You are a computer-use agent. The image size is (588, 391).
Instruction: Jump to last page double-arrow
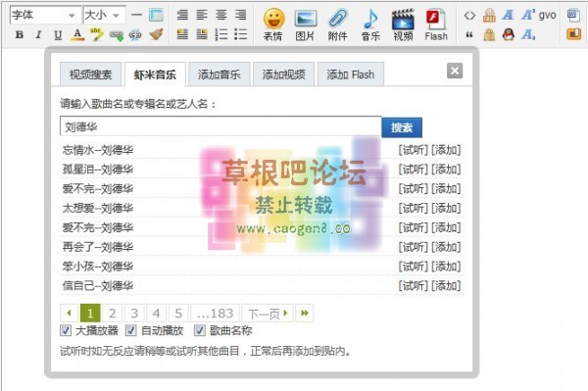pos(305,313)
